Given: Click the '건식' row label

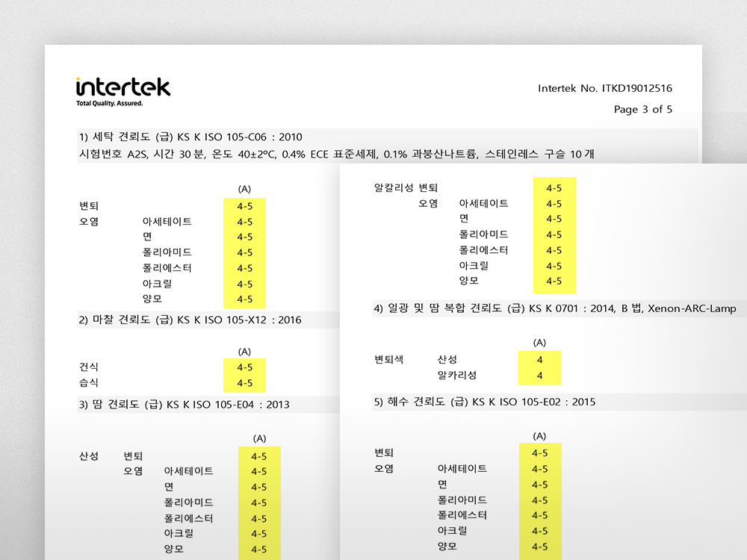Looking at the screenshot, I should [89, 367].
